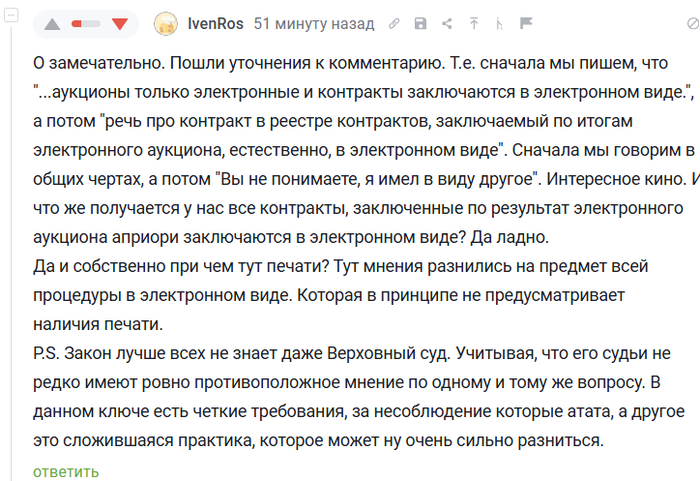This screenshot has height=481, width=700.
Task: Jump to parent comment with up-arrow icon
Action: (473, 23)
